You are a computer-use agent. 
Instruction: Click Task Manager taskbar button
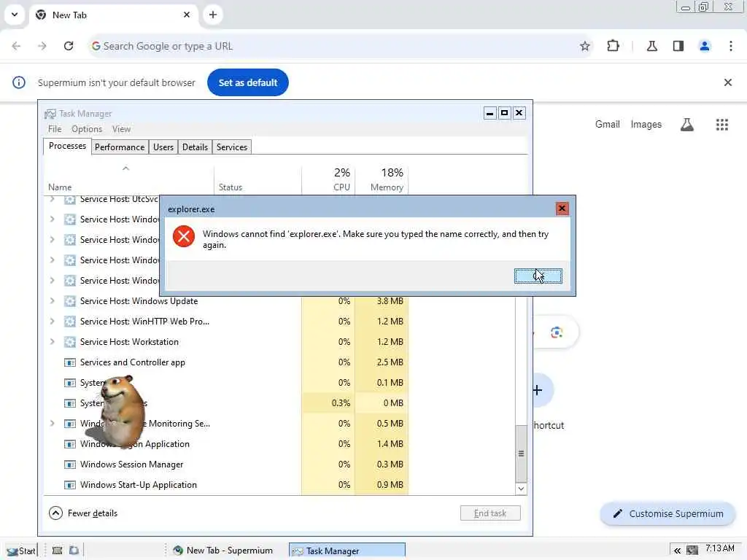point(347,551)
